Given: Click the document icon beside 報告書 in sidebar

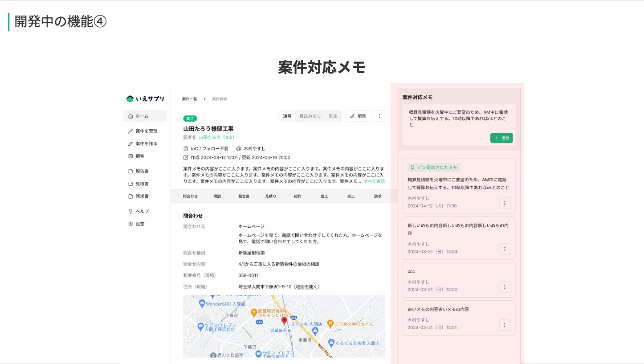Looking at the screenshot, I should tap(130, 172).
